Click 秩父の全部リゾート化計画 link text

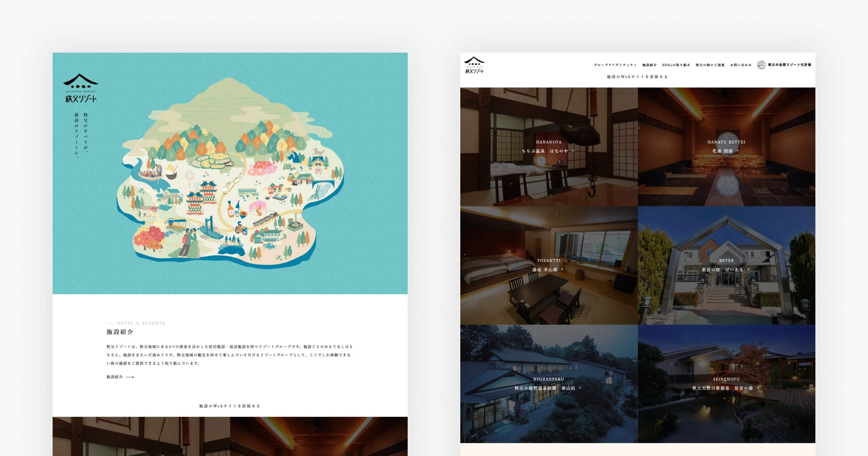(789, 65)
